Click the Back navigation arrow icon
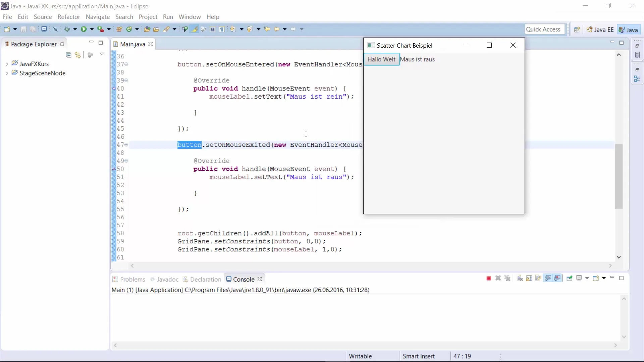This screenshot has height=362, width=644. tap(277, 29)
